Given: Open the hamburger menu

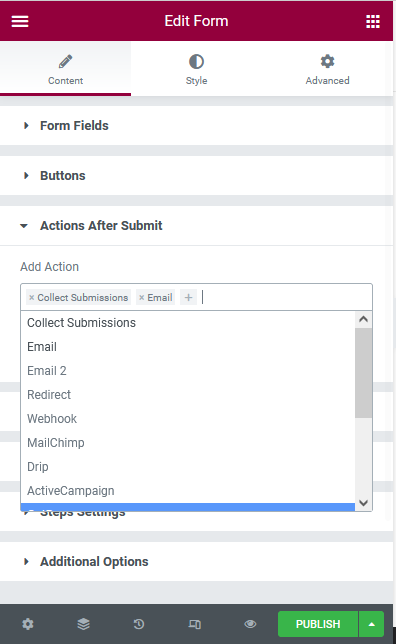Looking at the screenshot, I should (20, 21).
